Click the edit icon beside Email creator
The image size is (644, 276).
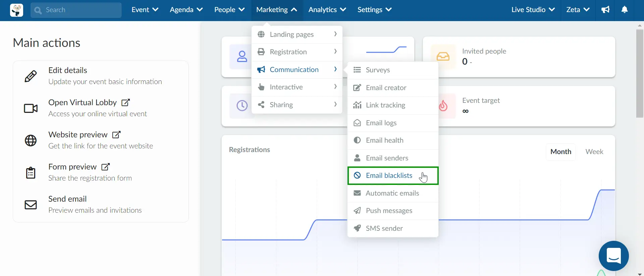[x=357, y=87]
